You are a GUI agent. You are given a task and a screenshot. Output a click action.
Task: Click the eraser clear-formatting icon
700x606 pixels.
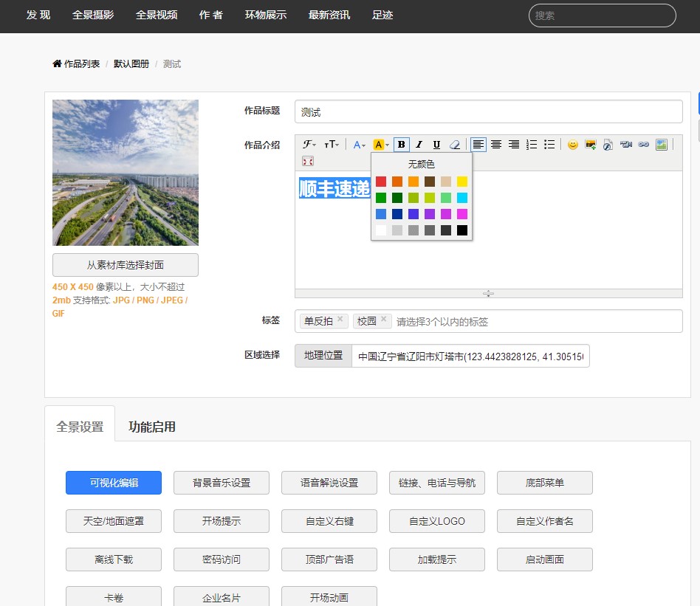[455, 145]
